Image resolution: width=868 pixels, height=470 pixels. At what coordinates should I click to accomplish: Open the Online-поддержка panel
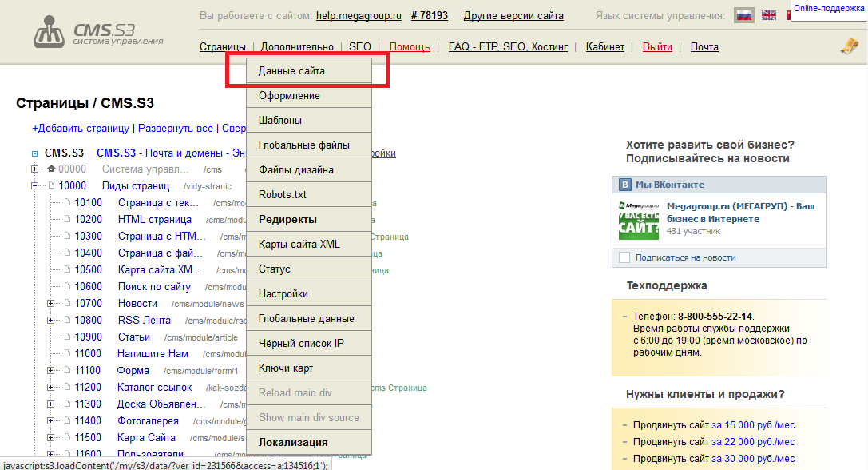pos(828,9)
